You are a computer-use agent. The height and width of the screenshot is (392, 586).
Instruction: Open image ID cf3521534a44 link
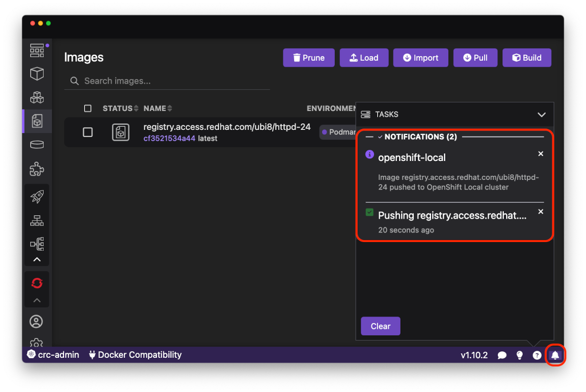(169, 138)
